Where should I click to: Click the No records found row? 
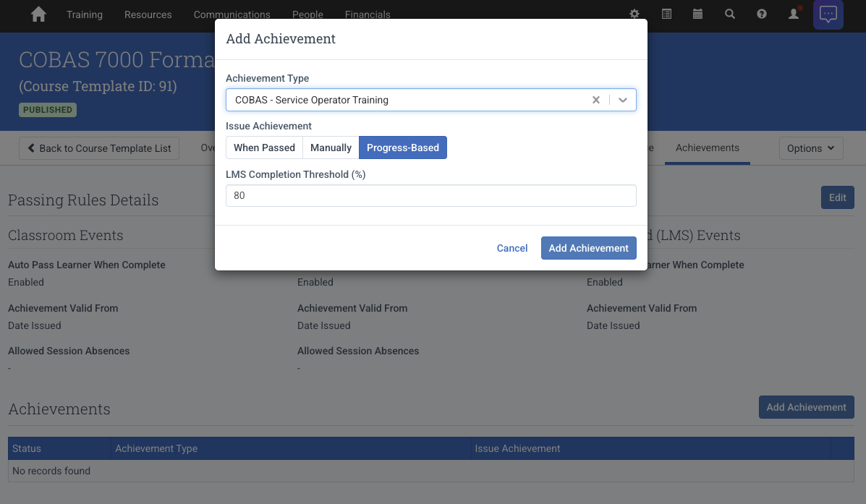coord(430,471)
